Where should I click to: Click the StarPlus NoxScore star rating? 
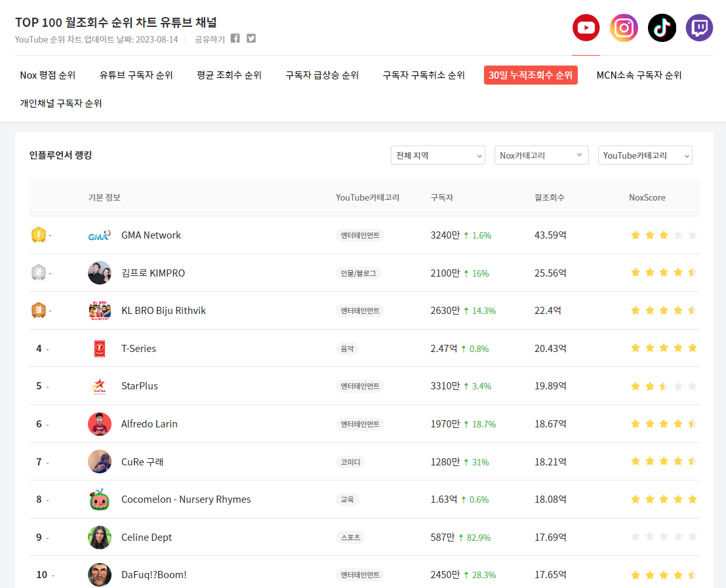tap(664, 386)
